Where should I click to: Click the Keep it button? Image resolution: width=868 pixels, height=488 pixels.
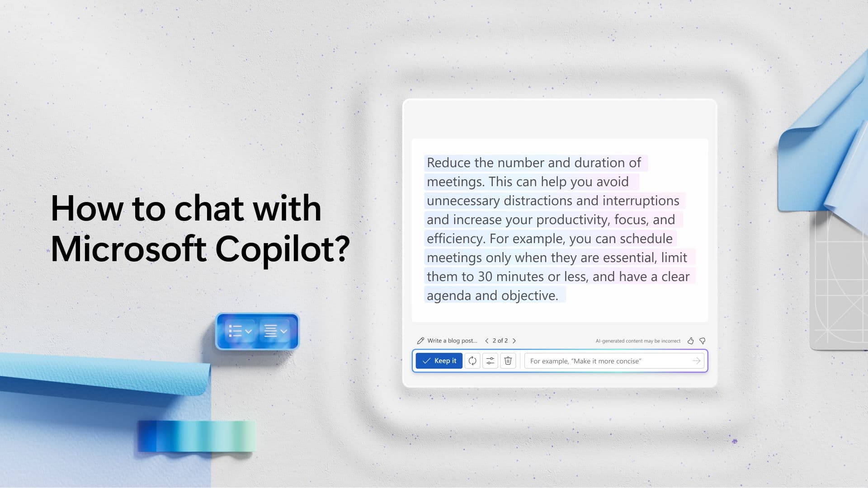[439, 361]
